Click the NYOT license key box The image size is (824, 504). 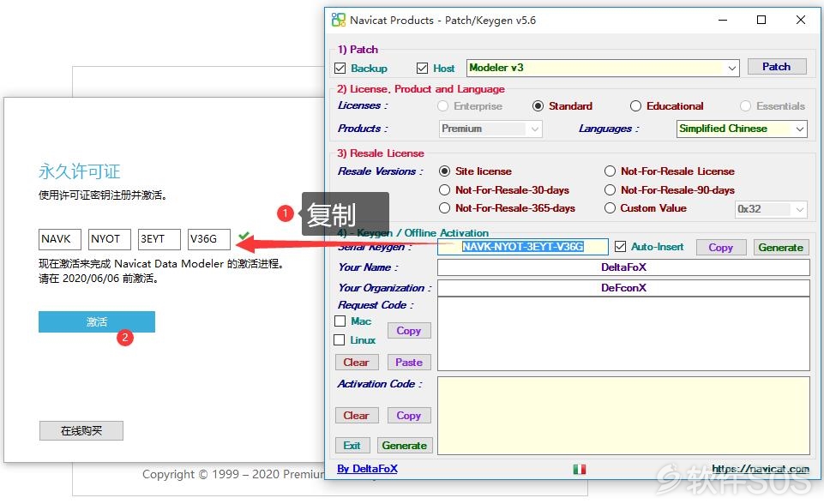pyautogui.click(x=109, y=239)
